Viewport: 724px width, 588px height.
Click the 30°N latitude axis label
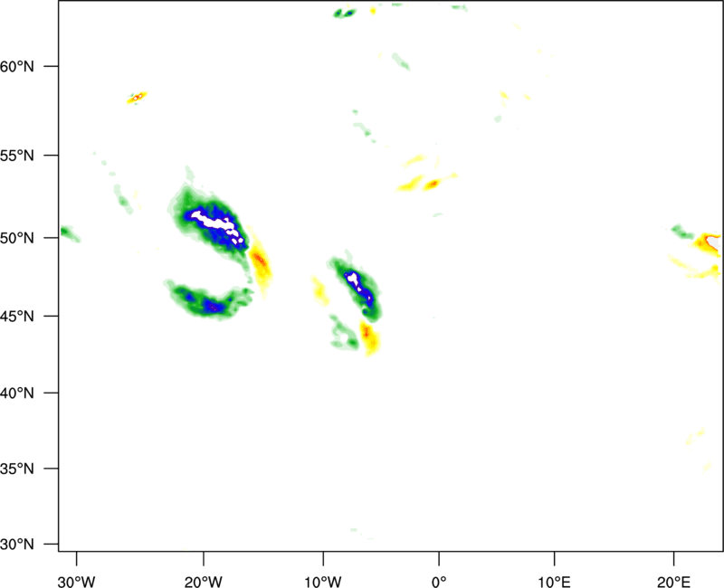pos(17,545)
